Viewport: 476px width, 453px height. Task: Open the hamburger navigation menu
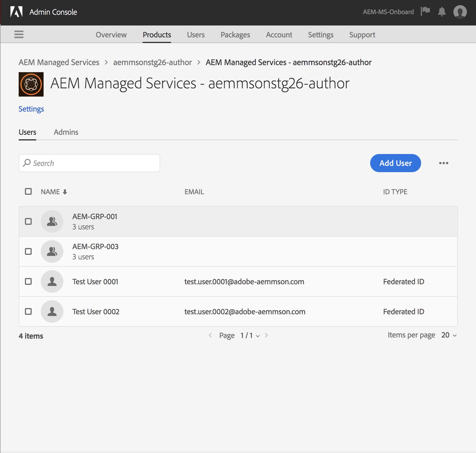[x=19, y=34]
